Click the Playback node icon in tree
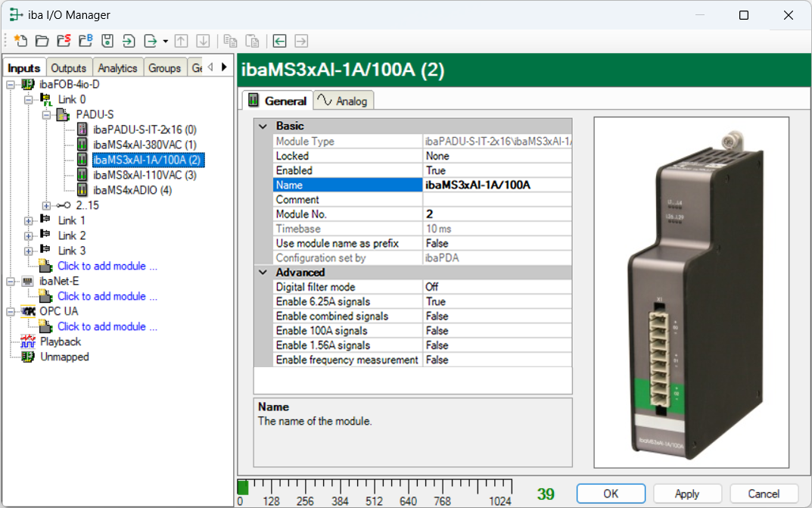The image size is (812, 508). 28,341
